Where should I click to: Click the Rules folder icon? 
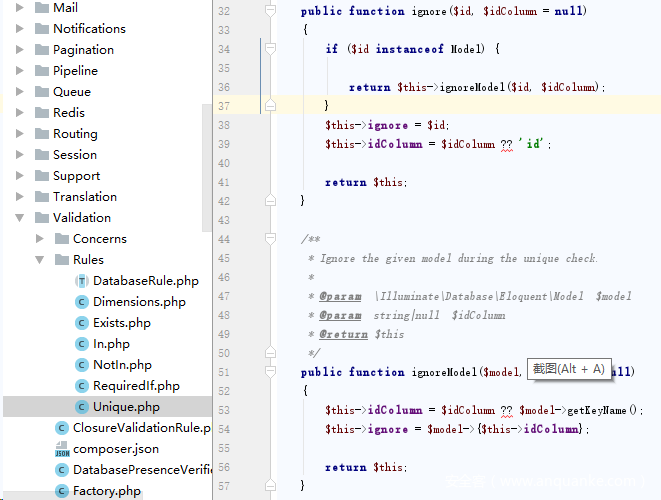point(62,260)
